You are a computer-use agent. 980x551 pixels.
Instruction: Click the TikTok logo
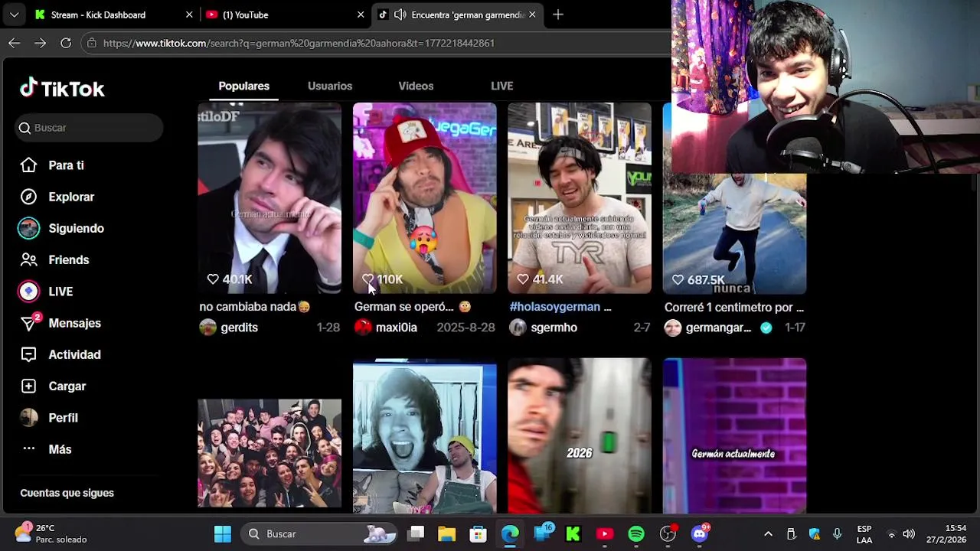click(62, 89)
